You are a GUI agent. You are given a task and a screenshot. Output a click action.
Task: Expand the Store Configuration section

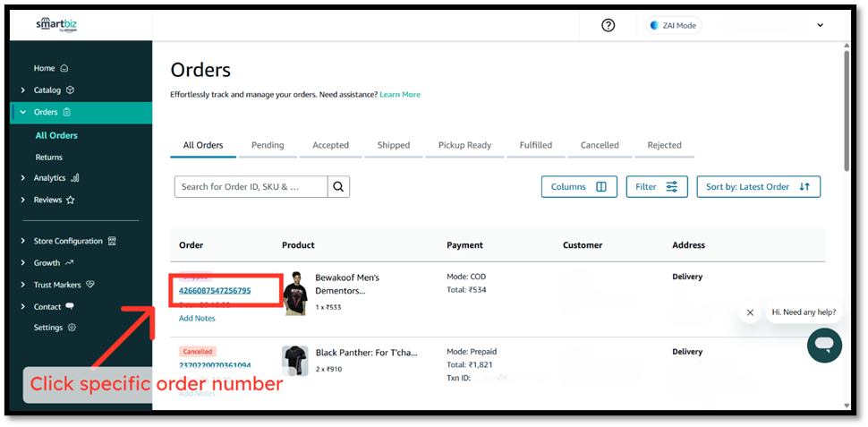coord(68,241)
